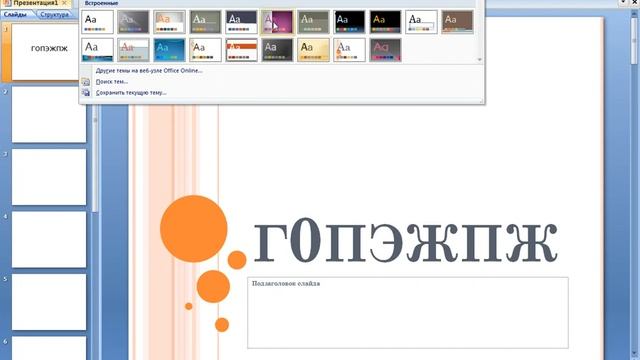Image resolution: width=640 pixels, height=360 pixels.
Task: Click the folder icon beside 'Поиск тем'
Action: [86, 82]
